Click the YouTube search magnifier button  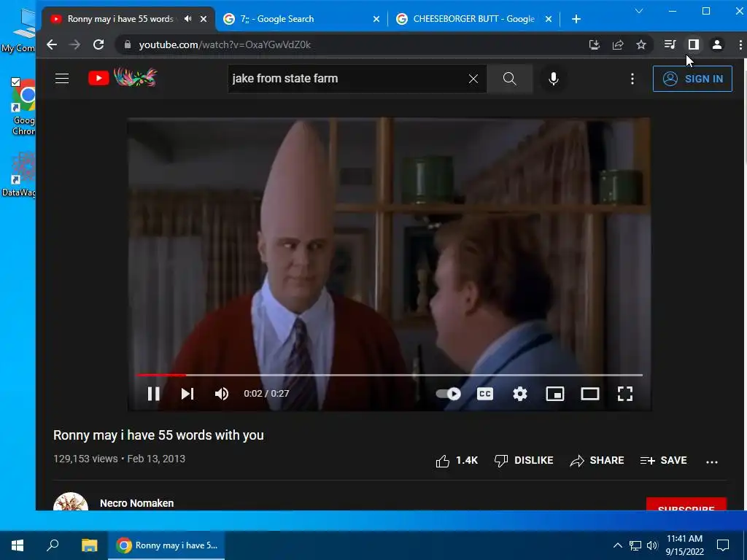510,79
